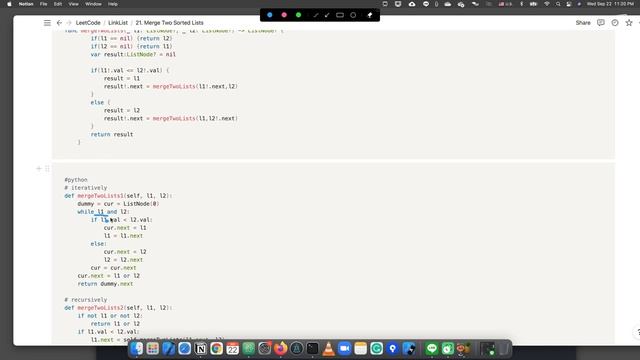Viewport: 640px width, 360px height.
Task: Click the 'cur = cur.next' line
Action: (x=113, y=268)
